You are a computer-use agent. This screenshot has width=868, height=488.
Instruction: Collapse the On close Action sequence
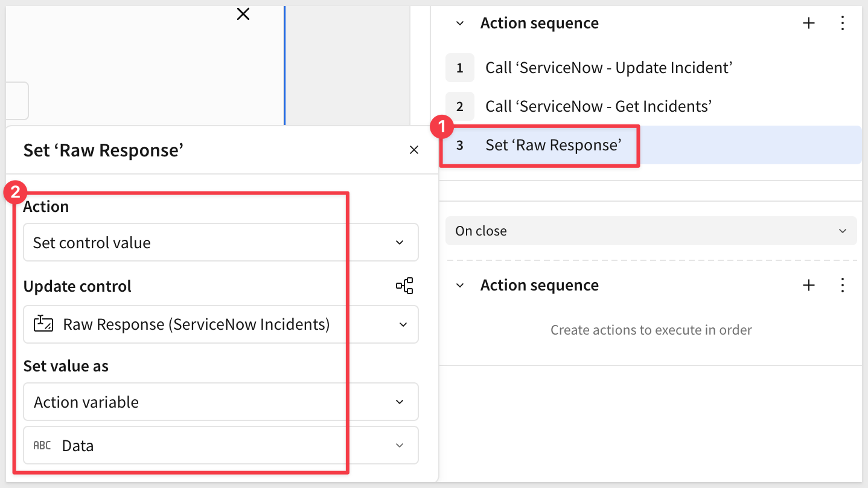[460, 286]
